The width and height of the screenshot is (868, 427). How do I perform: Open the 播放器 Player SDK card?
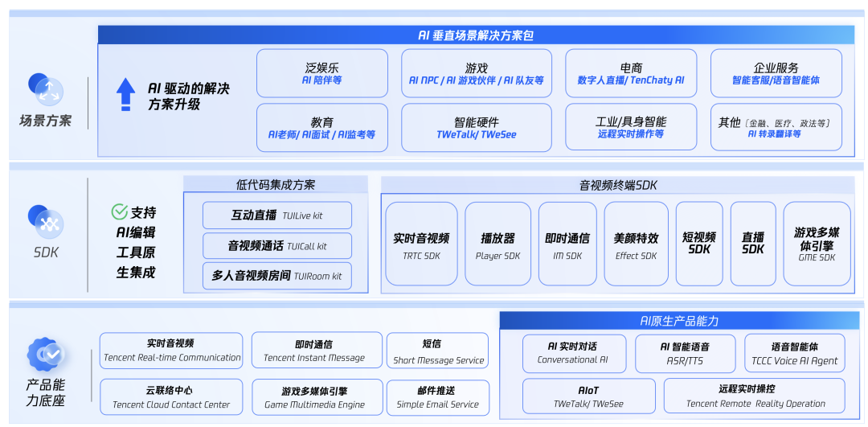point(497,244)
